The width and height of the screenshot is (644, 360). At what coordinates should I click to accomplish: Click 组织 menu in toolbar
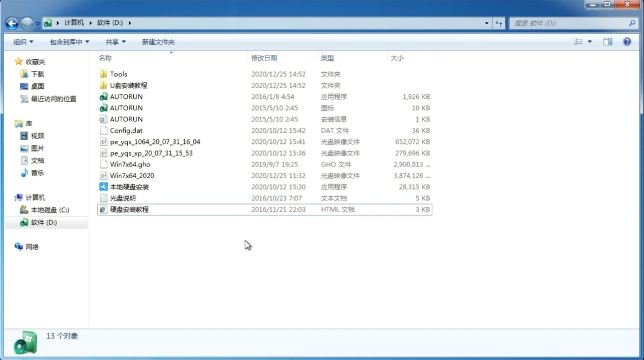(23, 41)
